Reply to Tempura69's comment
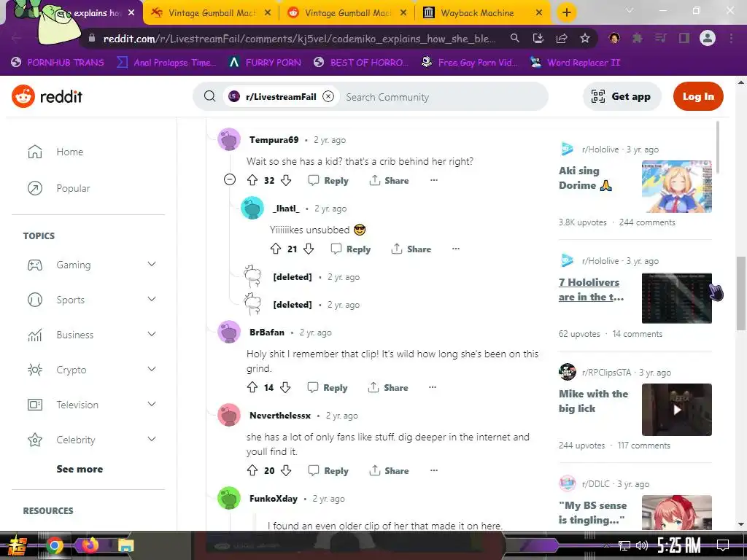The image size is (747, 560). coord(329,181)
